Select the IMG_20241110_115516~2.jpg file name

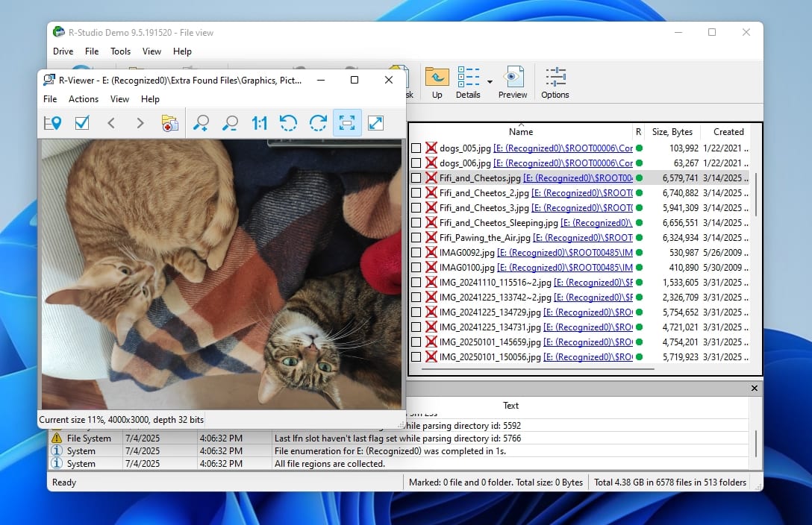(495, 283)
